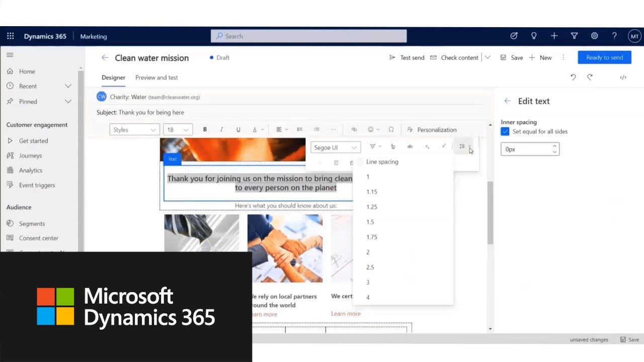Collapse the hamburger navigation menu
The height and width of the screenshot is (362, 644).
10,55
